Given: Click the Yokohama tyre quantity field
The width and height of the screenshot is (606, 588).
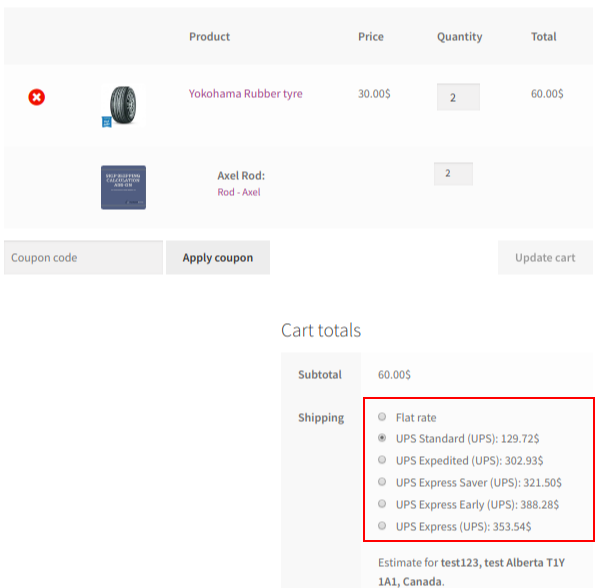Looking at the screenshot, I should pos(458,97).
